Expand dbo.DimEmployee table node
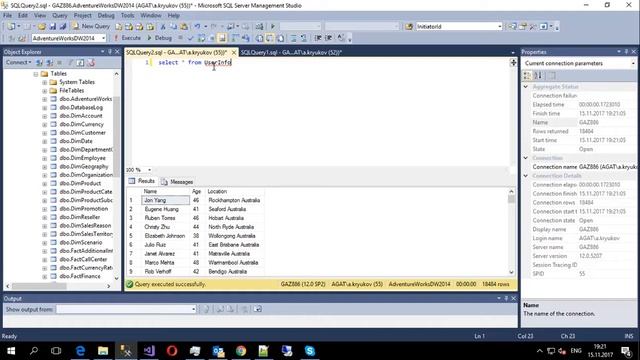This screenshot has width=640, height=360. [x=44, y=158]
